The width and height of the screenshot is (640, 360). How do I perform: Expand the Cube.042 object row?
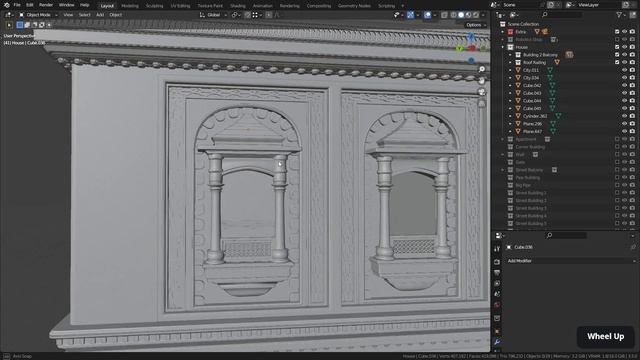510,85
